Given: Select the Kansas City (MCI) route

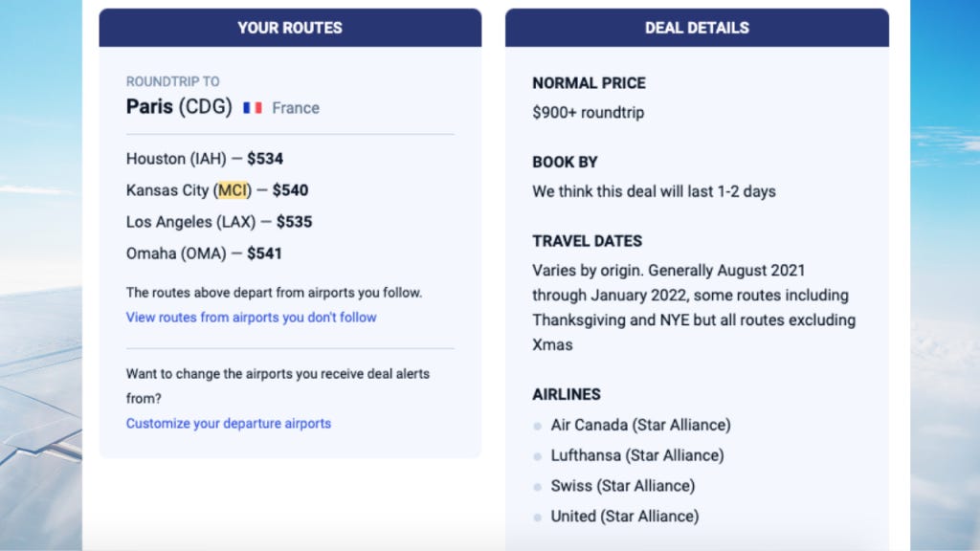Looking at the screenshot, I should 216,190.
